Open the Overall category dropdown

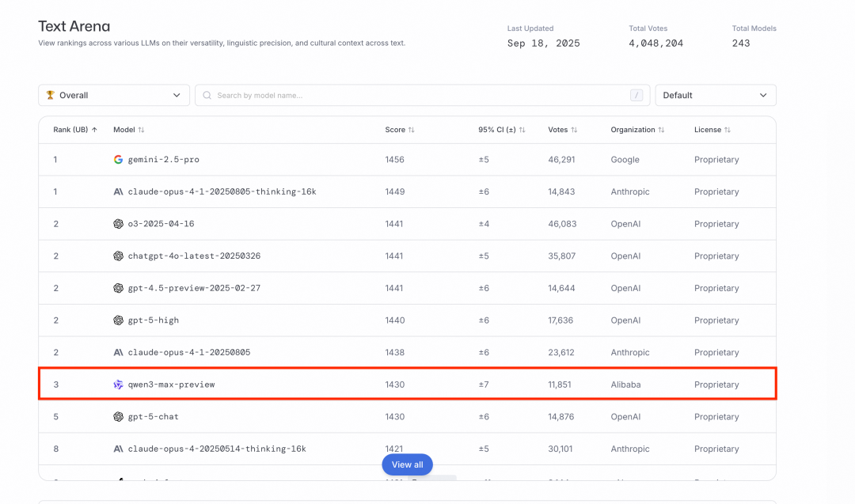[114, 95]
